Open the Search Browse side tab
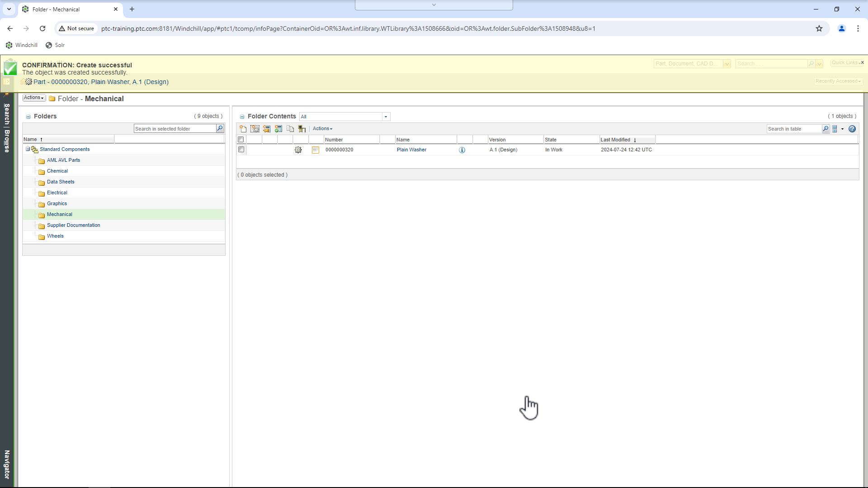 [7, 127]
